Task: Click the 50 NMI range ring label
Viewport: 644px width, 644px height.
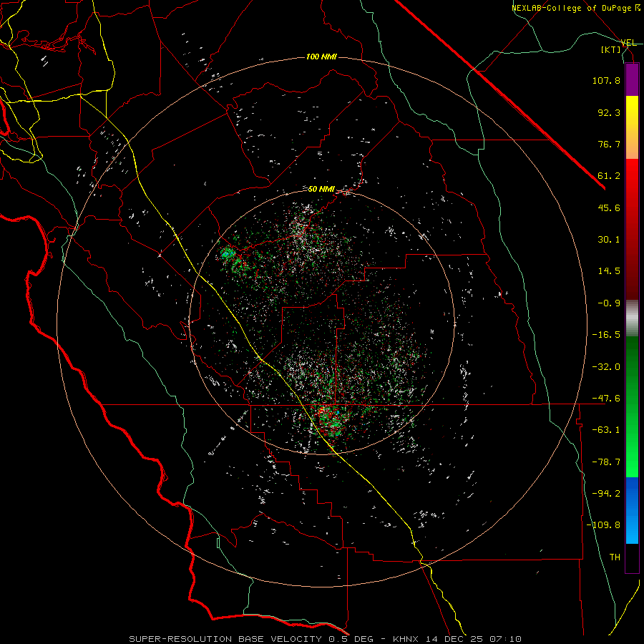Action: point(321,190)
